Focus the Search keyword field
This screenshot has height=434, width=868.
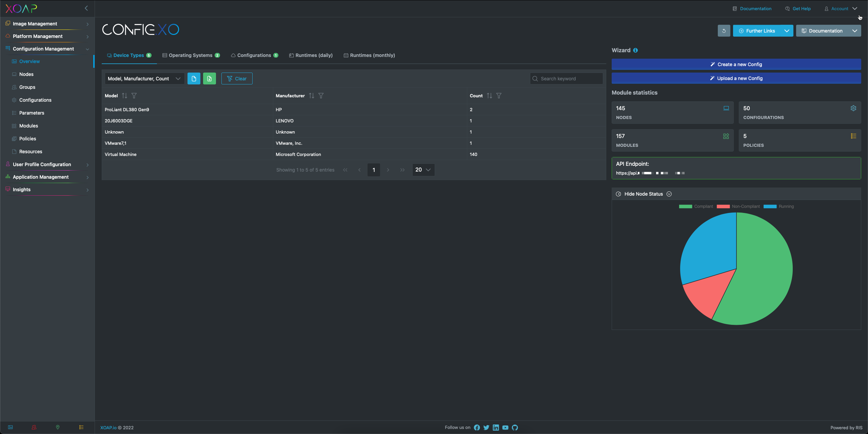click(x=566, y=79)
